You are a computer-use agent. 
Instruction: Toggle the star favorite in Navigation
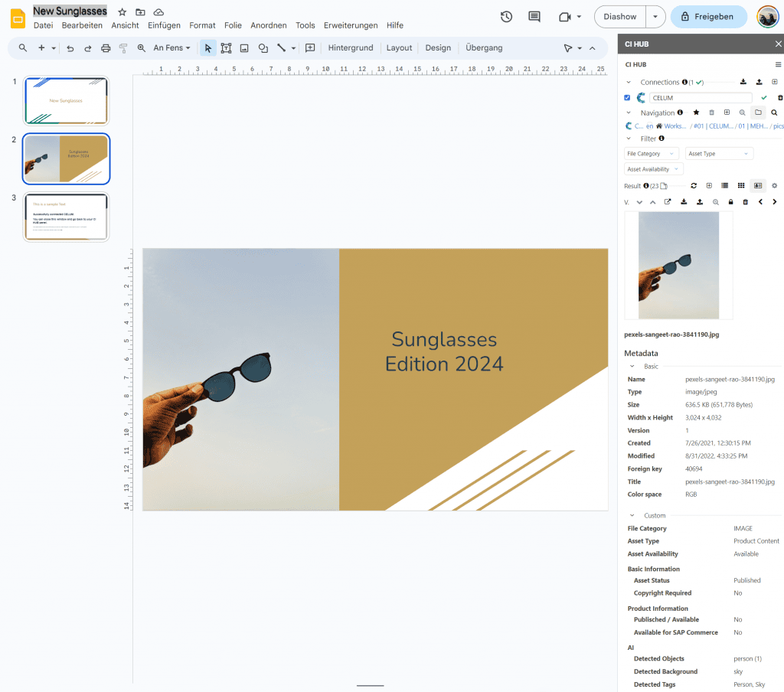click(x=696, y=112)
